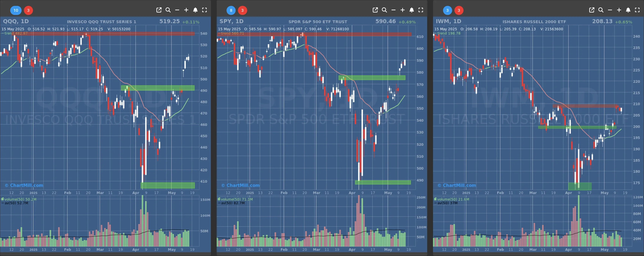Screen dimensions: 644x256
Task: Open QQQ chart in new window
Action: click(x=159, y=10)
